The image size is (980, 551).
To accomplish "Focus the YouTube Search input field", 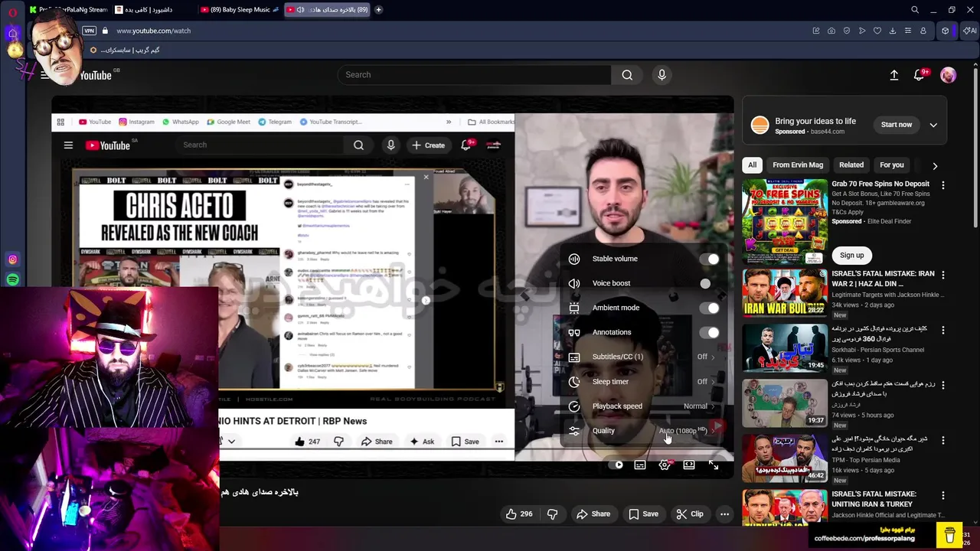I will (x=474, y=75).
